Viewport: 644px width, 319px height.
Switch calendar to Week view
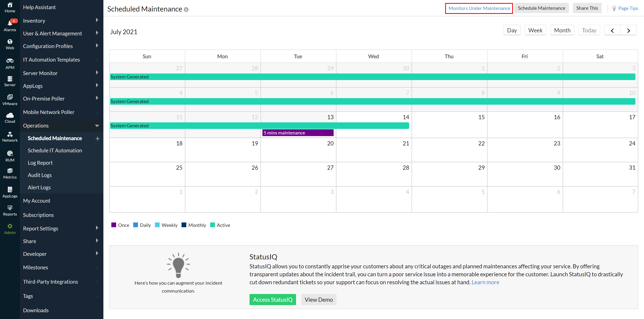535,30
